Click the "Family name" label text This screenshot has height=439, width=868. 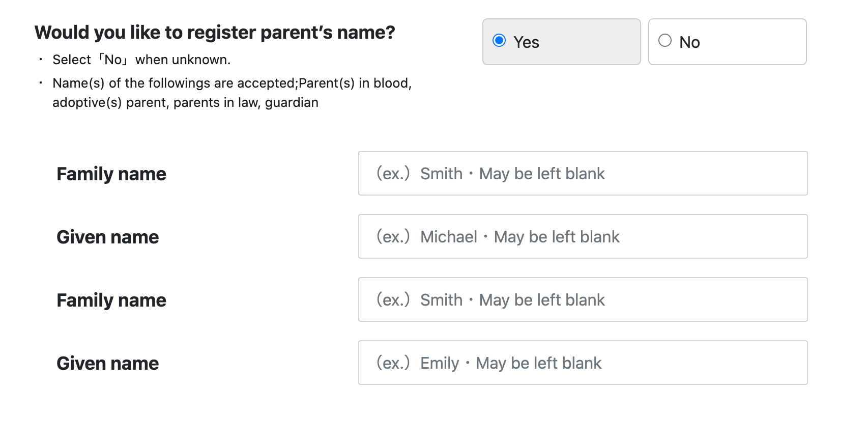click(111, 174)
